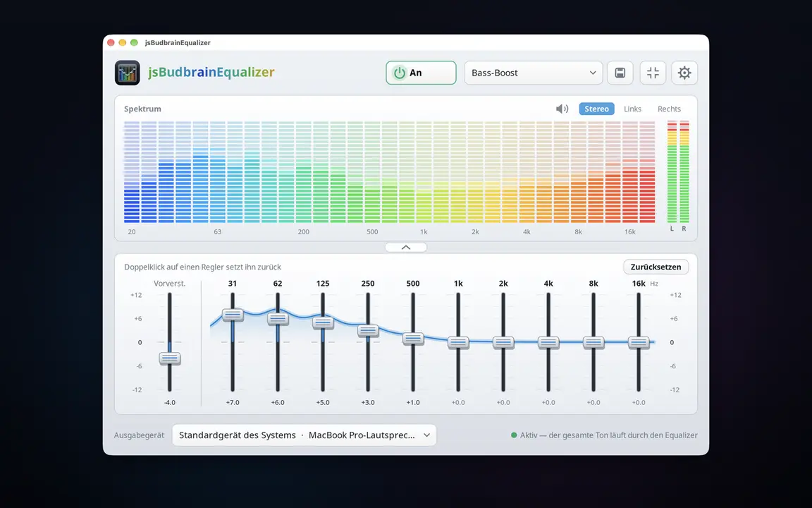The height and width of the screenshot is (508, 812).
Task: Click the green Aktiv status indicator dot
Action: coord(514,435)
